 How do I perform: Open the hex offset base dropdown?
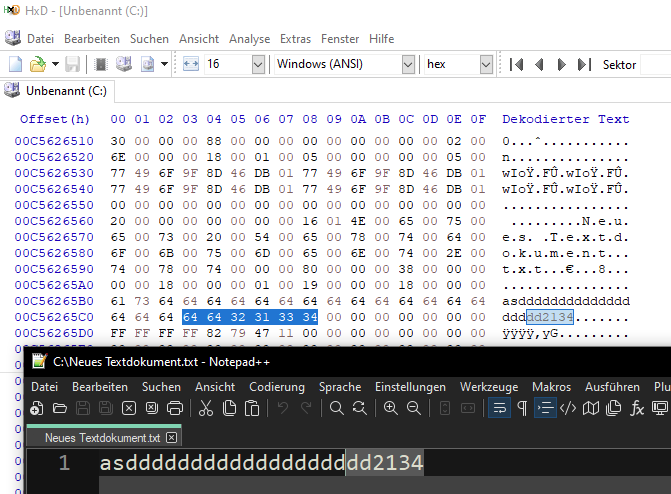pos(486,65)
